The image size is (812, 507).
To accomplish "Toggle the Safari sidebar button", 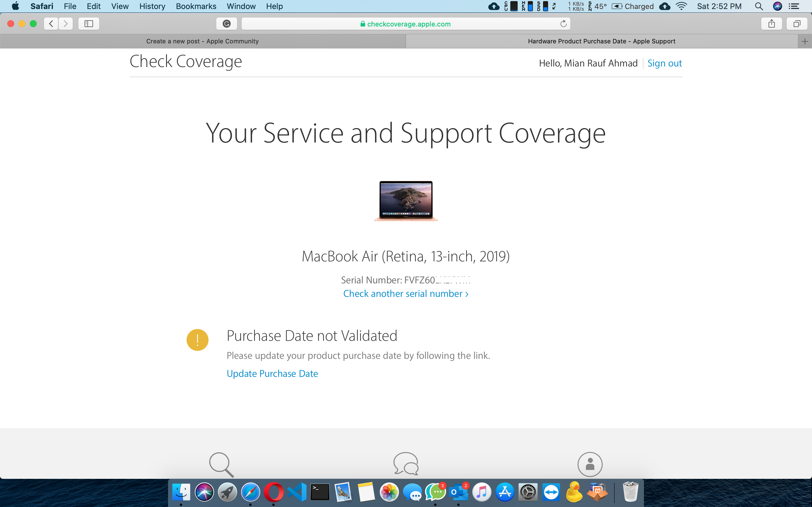I will coord(89,23).
